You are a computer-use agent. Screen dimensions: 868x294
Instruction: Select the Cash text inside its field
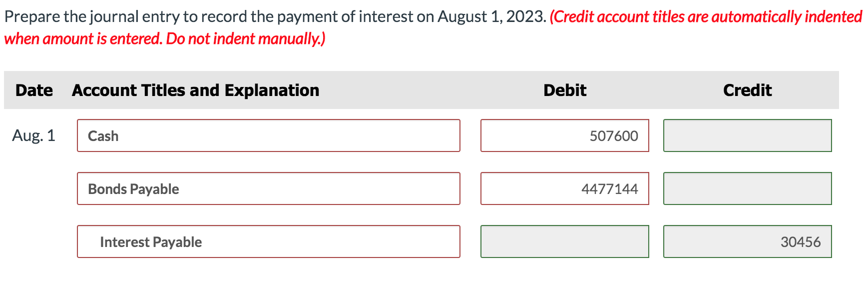(103, 135)
